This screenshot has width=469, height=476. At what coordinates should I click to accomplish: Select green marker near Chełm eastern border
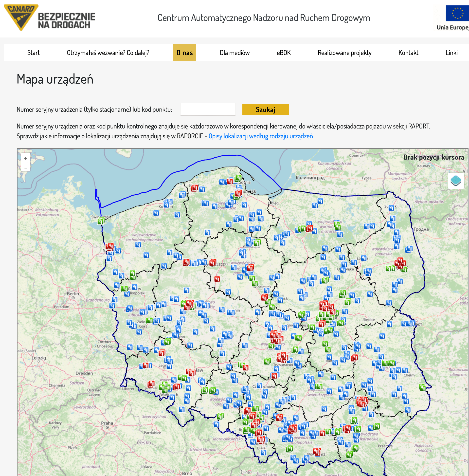click(422, 387)
